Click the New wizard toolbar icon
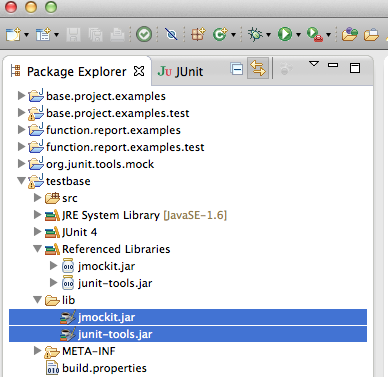Screen dimensions: 388x377 [13, 34]
